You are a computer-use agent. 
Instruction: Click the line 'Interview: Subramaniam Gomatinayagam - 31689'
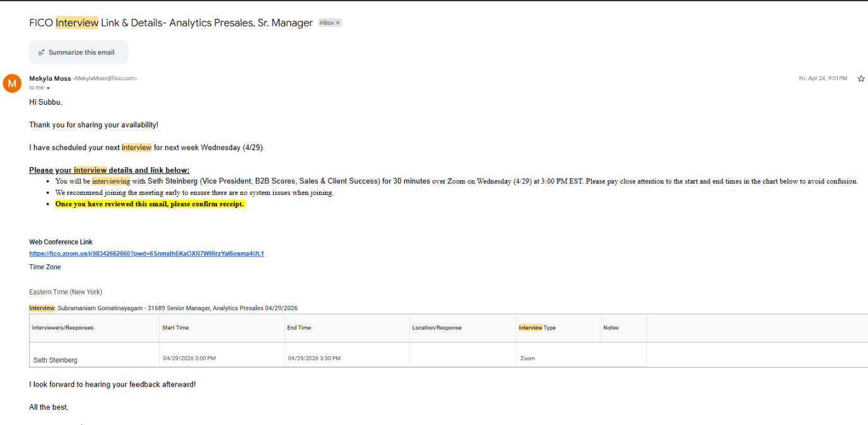click(163, 308)
